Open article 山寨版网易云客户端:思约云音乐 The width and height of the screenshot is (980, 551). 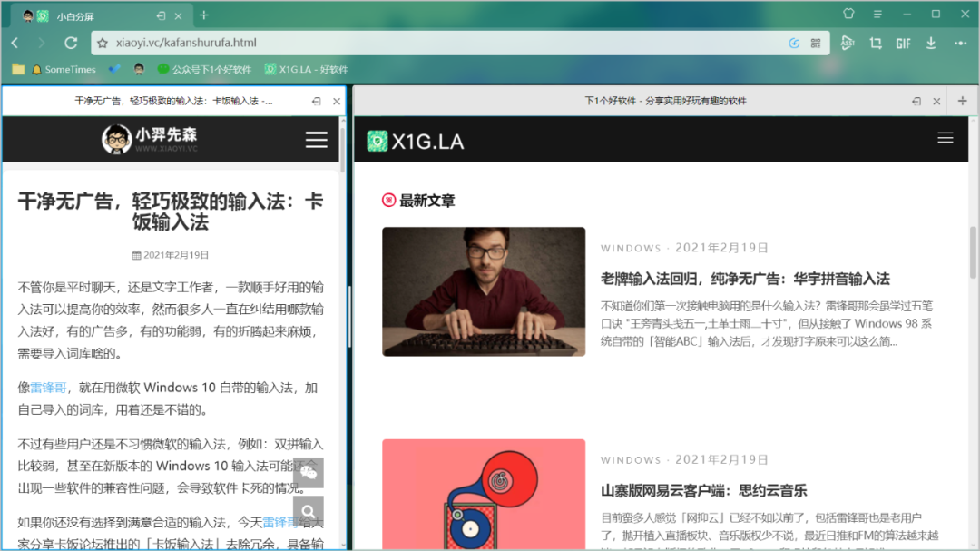(x=704, y=491)
